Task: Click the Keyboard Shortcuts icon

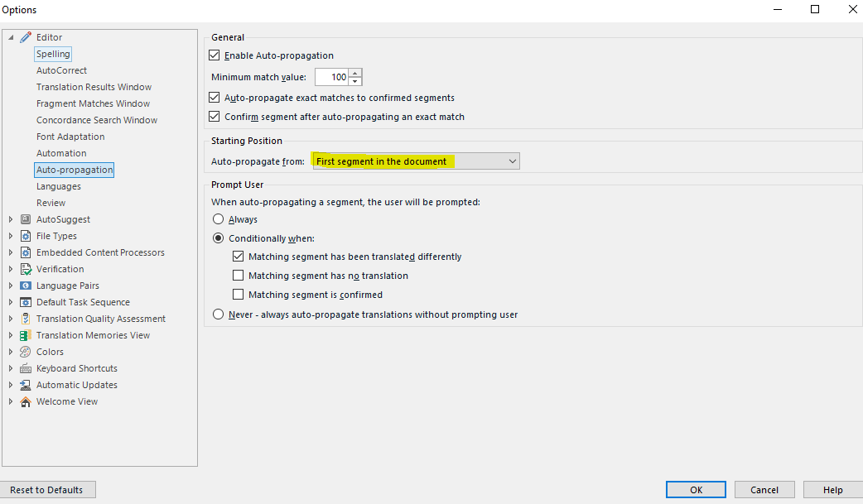Action: click(26, 368)
